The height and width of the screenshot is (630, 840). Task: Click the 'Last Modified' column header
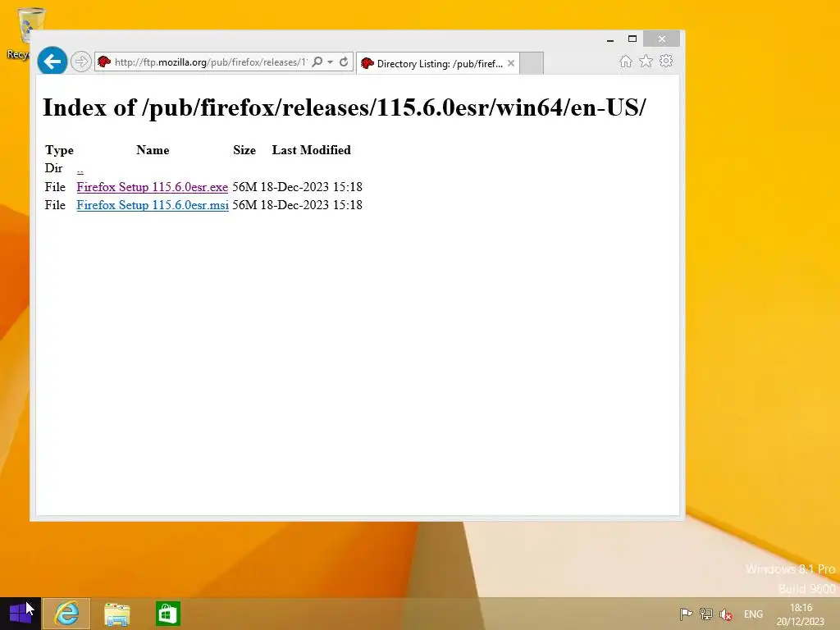point(311,150)
